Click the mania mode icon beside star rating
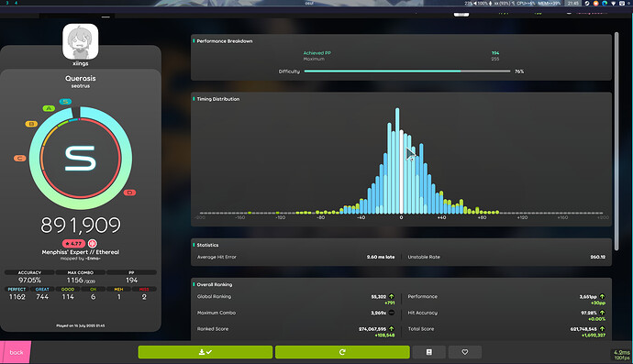Image resolution: width=633 pixels, height=364 pixels. (x=93, y=243)
